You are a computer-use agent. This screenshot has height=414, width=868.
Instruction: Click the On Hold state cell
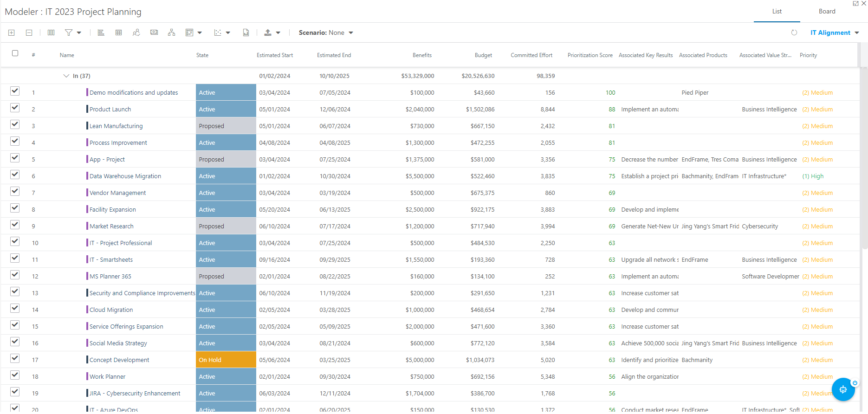click(x=226, y=360)
